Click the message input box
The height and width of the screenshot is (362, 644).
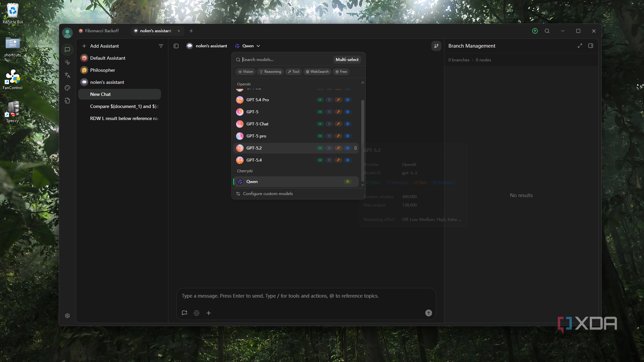click(306, 296)
